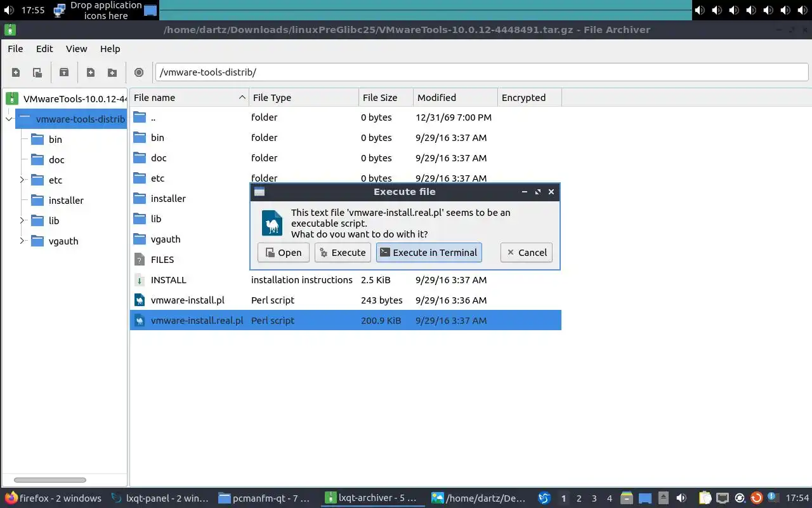This screenshot has width=812, height=508.
Task: Click the orange software updater tray icon
Action: tap(756, 498)
